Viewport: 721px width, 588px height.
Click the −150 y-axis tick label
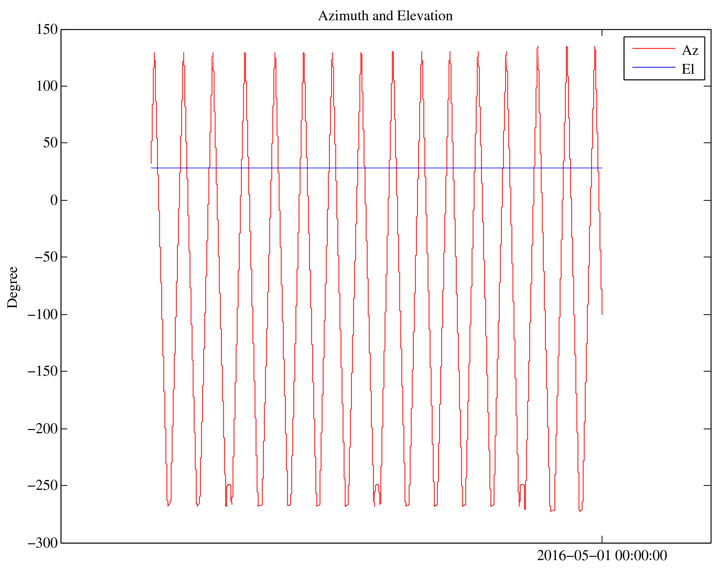(42, 371)
